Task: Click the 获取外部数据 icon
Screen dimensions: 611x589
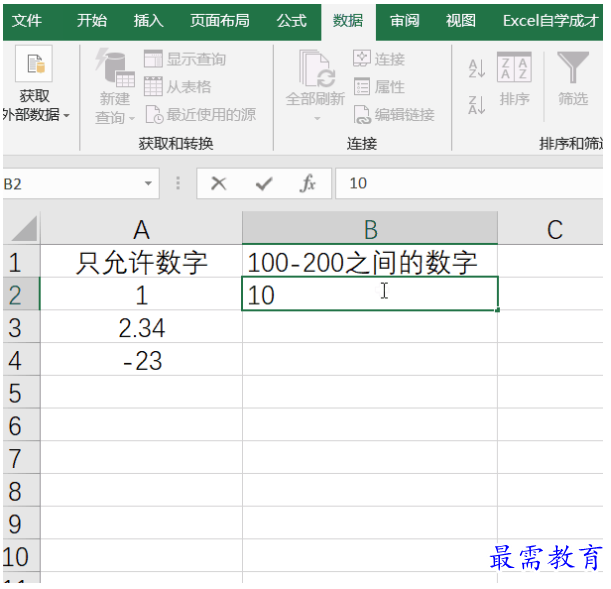Action: pos(34,64)
